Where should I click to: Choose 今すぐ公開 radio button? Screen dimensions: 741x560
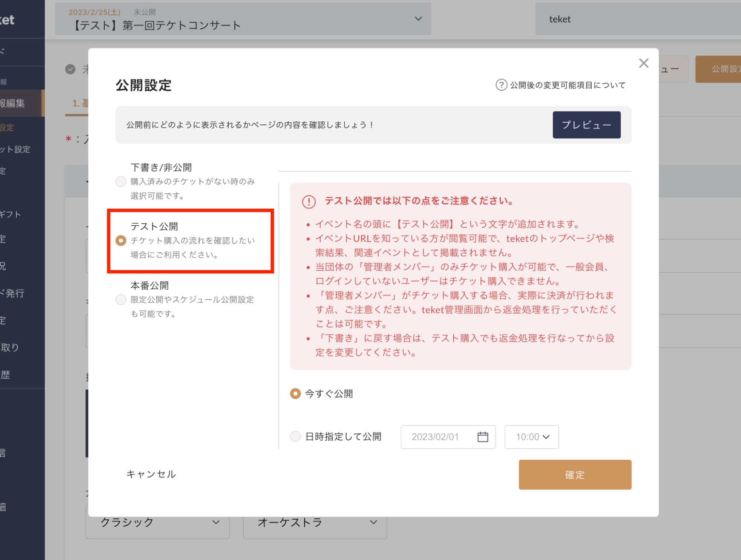pyautogui.click(x=295, y=393)
